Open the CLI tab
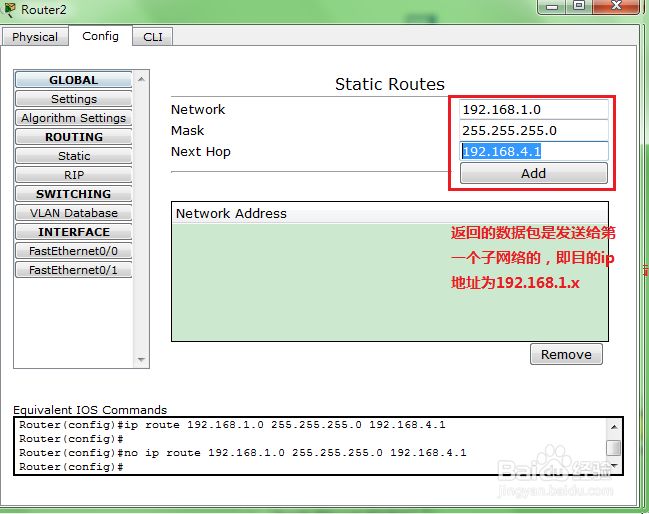Viewport: 649px width, 514px height. [153, 37]
